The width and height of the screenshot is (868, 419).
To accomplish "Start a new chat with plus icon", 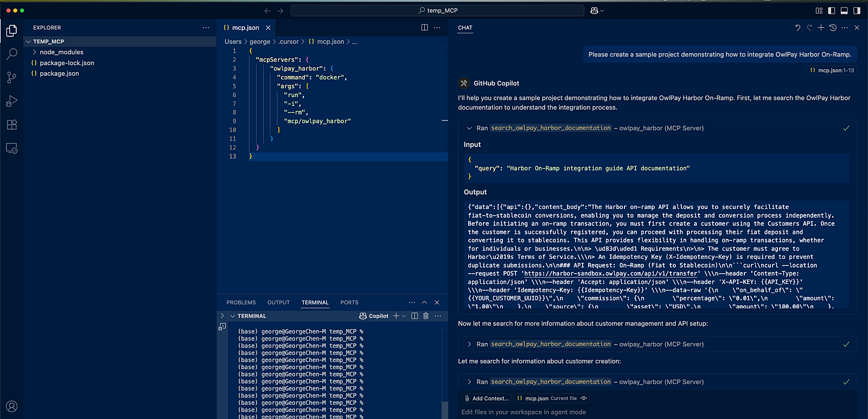I will 821,28.
